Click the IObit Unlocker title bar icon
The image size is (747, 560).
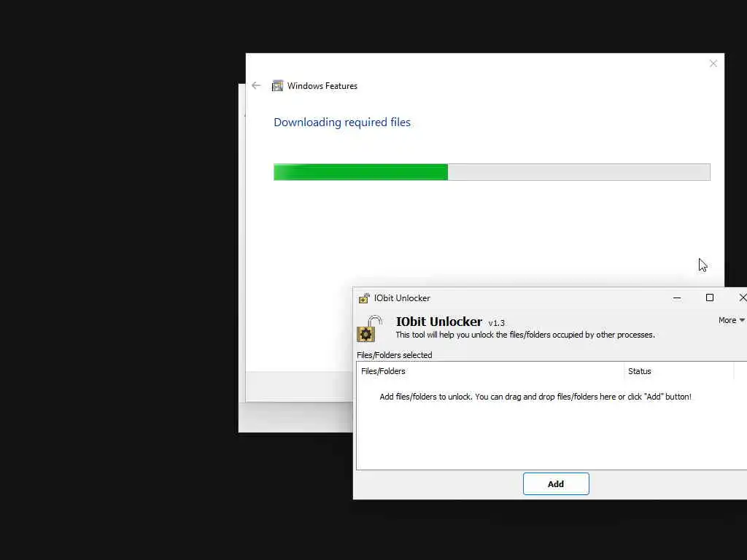click(364, 298)
